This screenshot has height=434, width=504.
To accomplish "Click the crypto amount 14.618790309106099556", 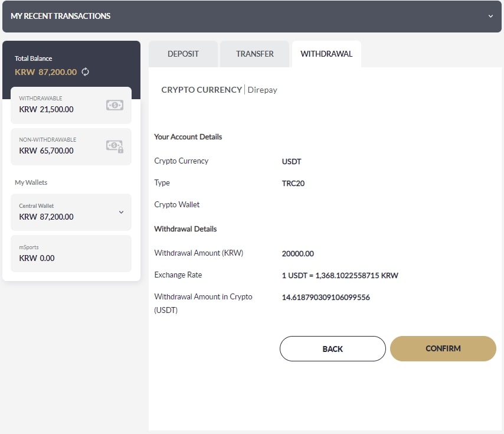I will pos(326,297).
